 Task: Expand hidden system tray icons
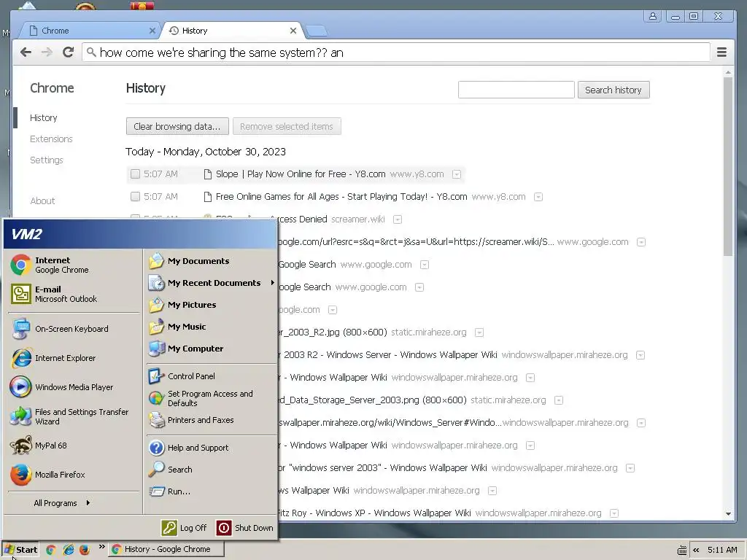[696, 550]
